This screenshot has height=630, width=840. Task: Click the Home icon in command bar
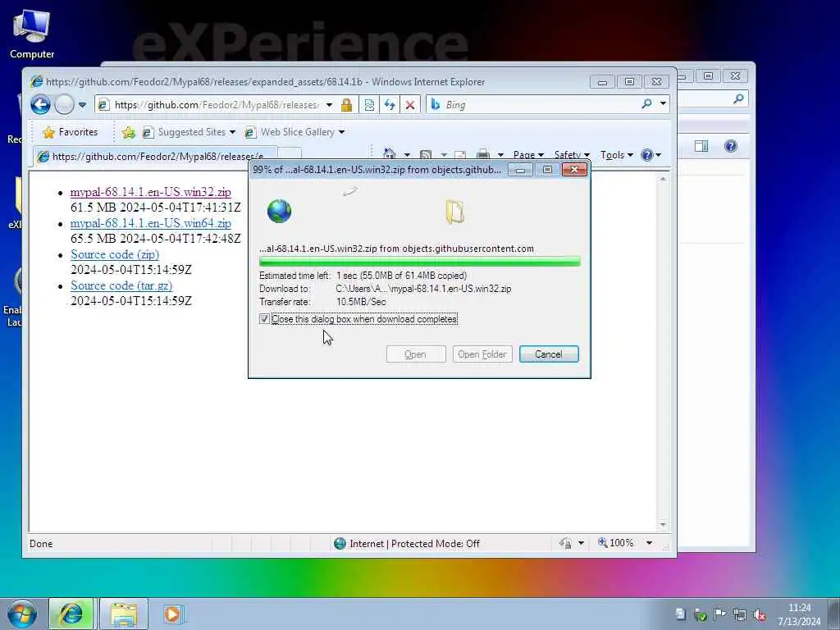(390, 155)
